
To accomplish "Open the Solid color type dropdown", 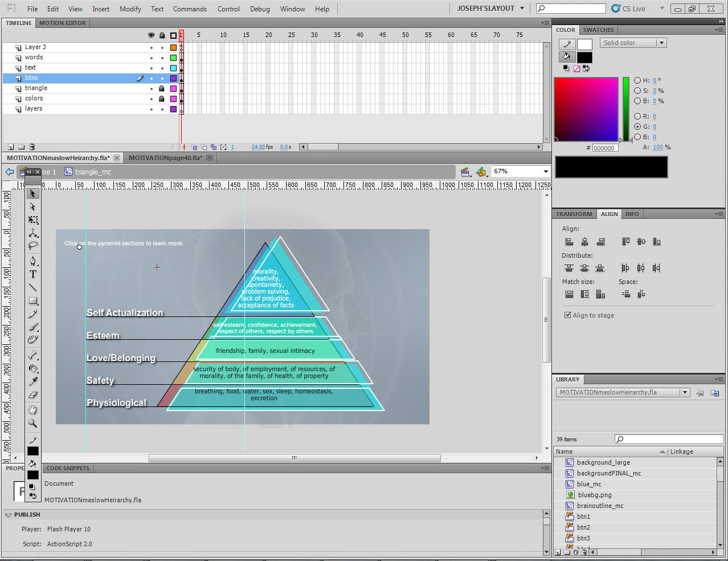I will tap(633, 43).
